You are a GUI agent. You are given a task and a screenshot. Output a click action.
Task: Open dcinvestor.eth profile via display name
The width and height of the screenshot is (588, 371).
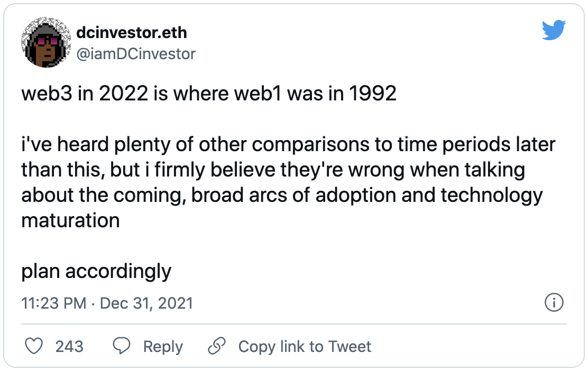(x=132, y=33)
